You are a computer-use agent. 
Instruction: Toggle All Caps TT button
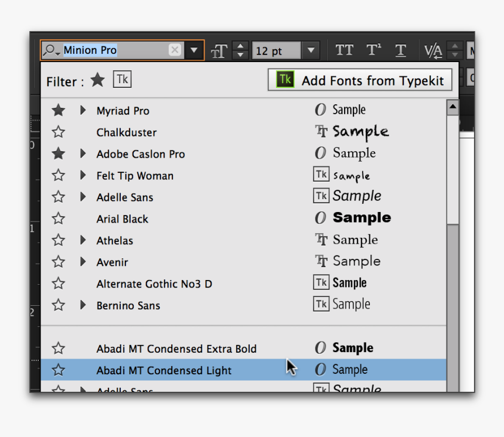click(344, 50)
